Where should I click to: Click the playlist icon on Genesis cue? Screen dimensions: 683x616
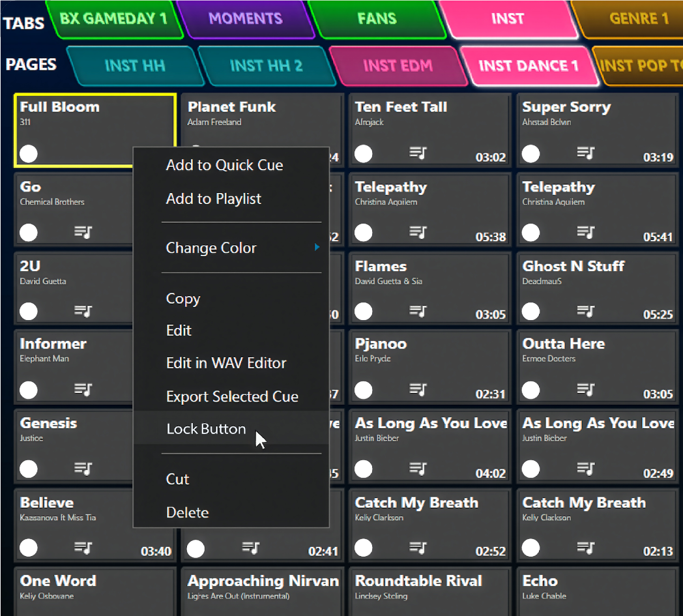click(83, 469)
